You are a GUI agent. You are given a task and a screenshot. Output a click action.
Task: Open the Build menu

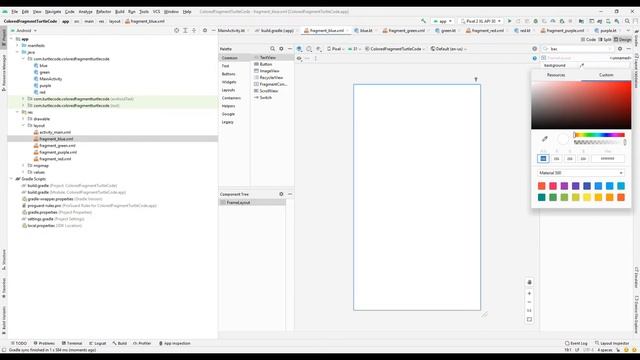click(120, 12)
